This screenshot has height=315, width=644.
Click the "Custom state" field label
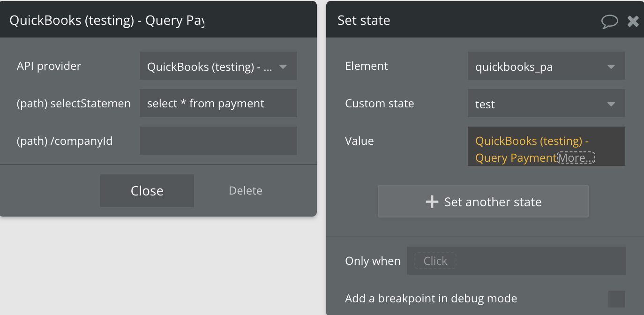tap(379, 104)
